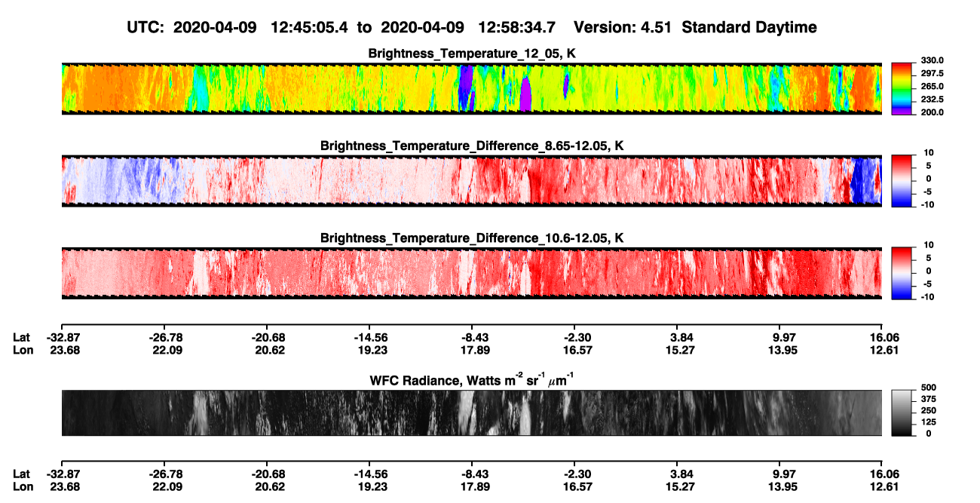The width and height of the screenshot is (980, 503).
Task: Click the UTC time range header
Action: pyautogui.click(x=342, y=27)
